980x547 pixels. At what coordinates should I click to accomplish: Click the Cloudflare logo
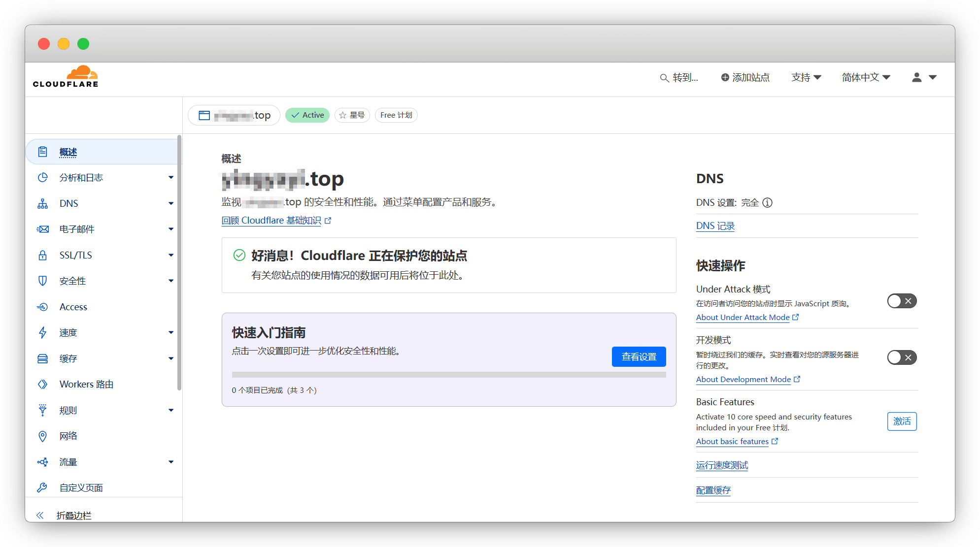(66, 76)
